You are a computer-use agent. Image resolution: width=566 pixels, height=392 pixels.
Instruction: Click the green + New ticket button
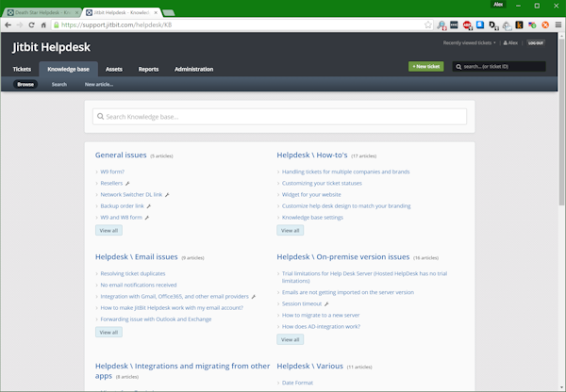426,66
